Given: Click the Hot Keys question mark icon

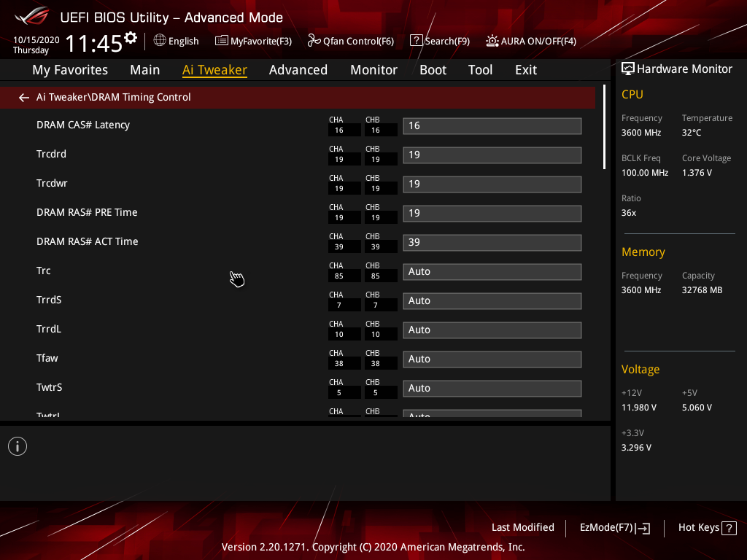Looking at the screenshot, I should click(729, 528).
